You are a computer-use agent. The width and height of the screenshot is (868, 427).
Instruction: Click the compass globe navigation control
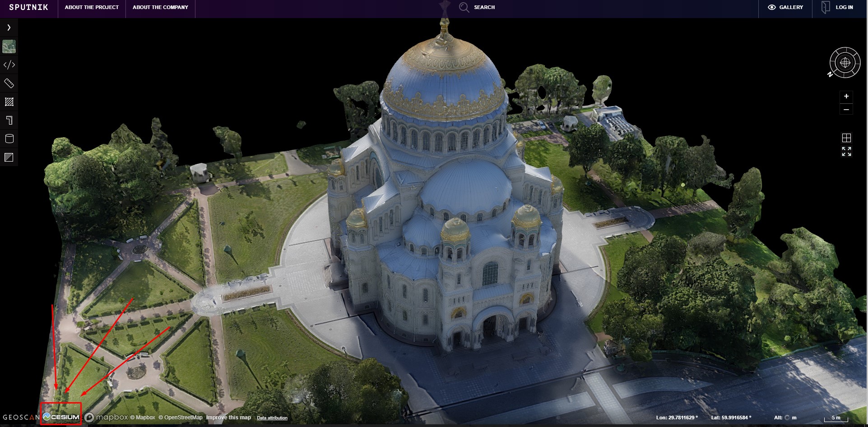[845, 63]
